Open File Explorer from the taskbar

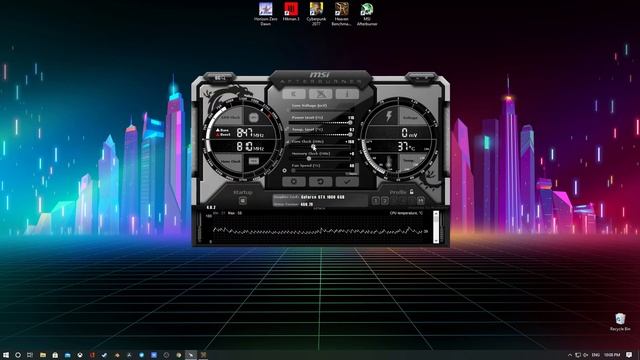[42, 355]
